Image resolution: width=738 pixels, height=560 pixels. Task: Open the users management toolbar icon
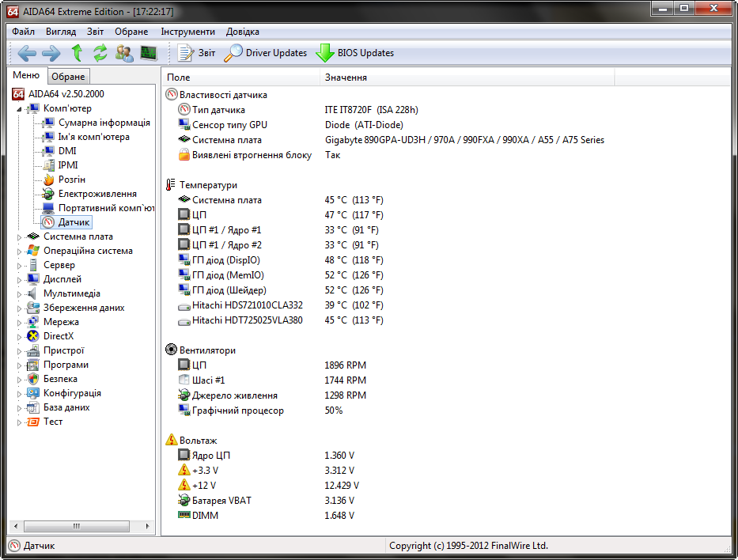(x=124, y=53)
